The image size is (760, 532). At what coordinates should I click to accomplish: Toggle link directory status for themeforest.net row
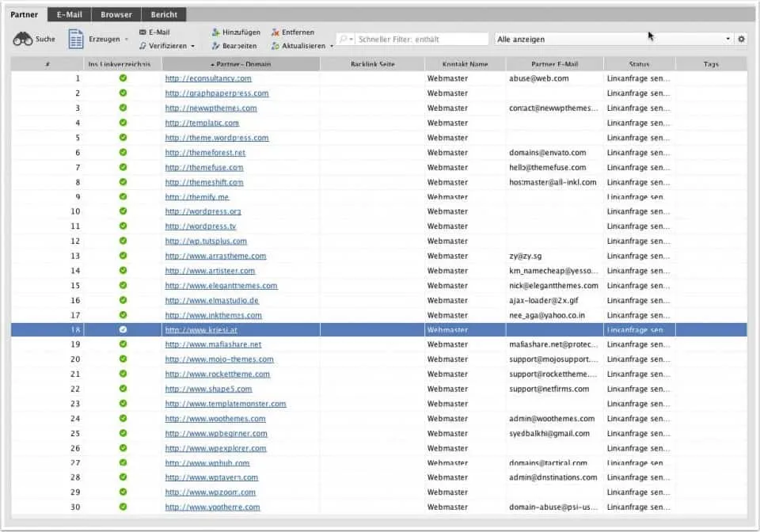(123, 152)
